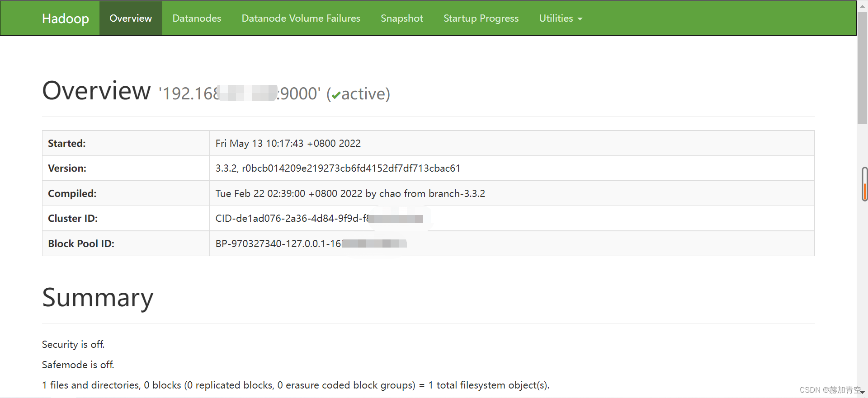This screenshot has height=398, width=868.
Task: Click the Summary section heading
Action: tap(98, 298)
